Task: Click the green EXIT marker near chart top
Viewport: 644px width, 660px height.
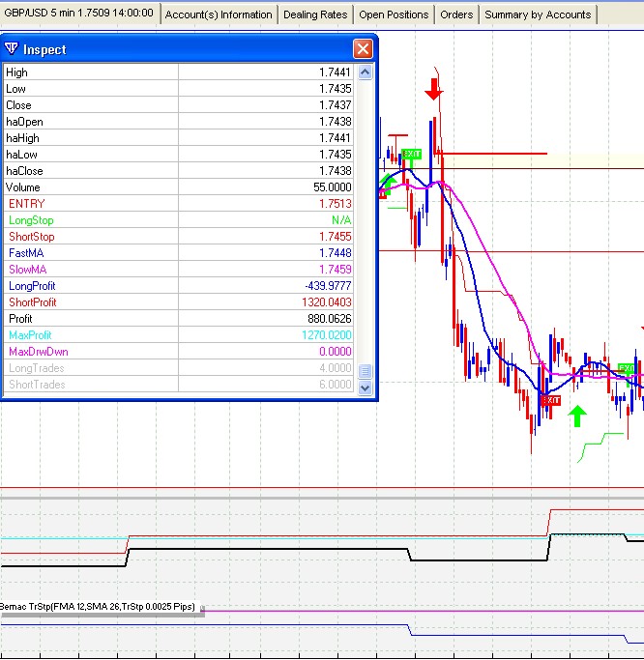Action: pyautogui.click(x=412, y=154)
